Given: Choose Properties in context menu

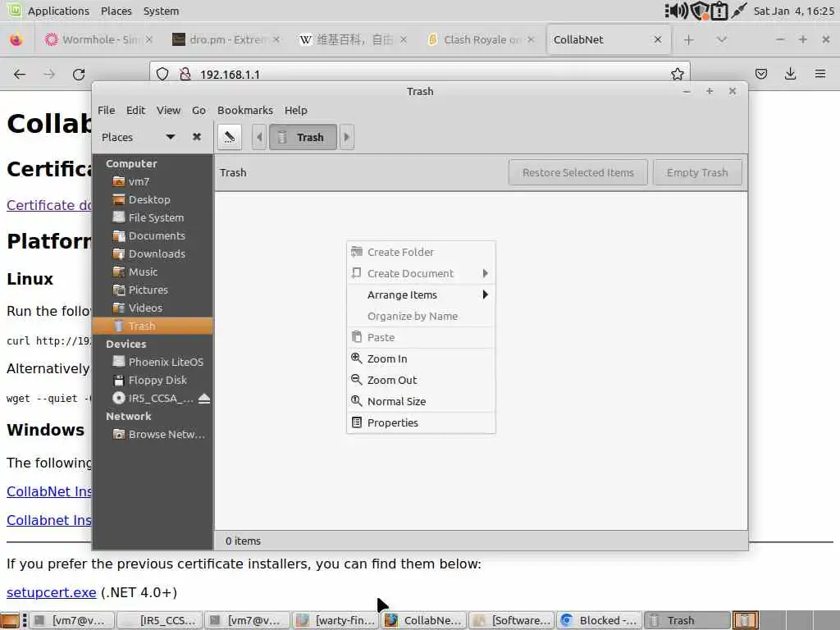Looking at the screenshot, I should (x=421, y=422).
